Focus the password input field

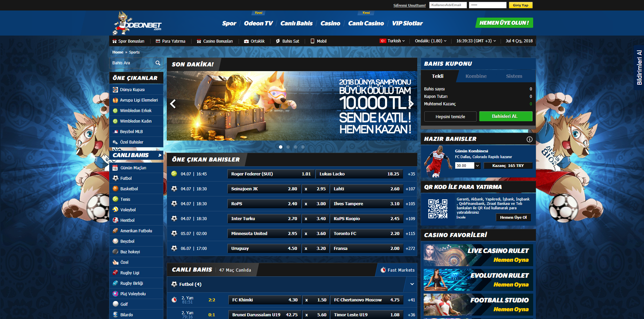coord(487,5)
